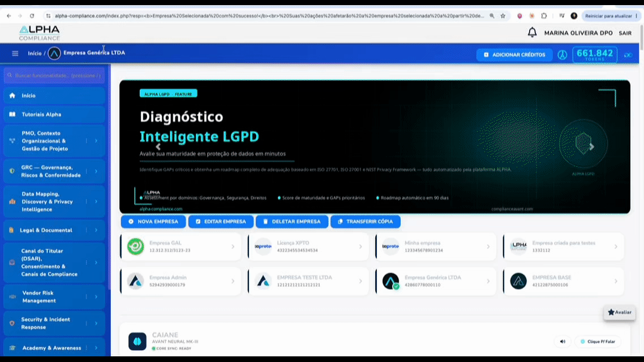644x362 pixels.
Task: Log out with SAIR link
Action: [x=625, y=33]
